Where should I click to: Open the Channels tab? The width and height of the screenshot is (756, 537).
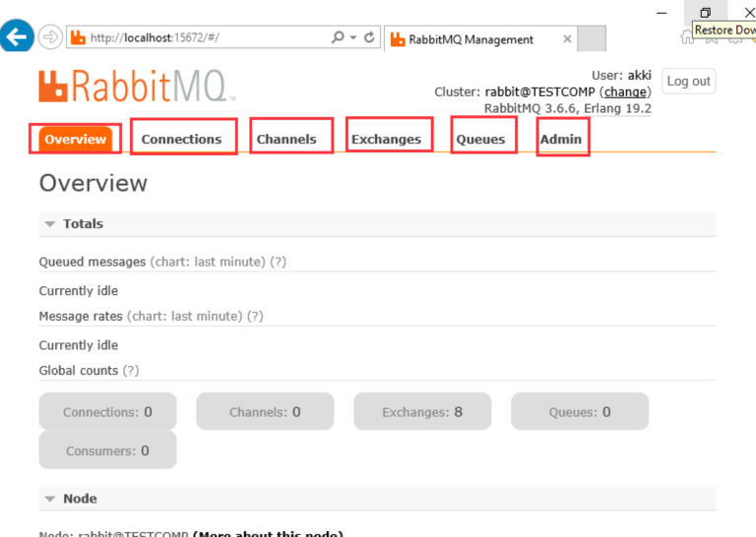click(x=286, y=140)
